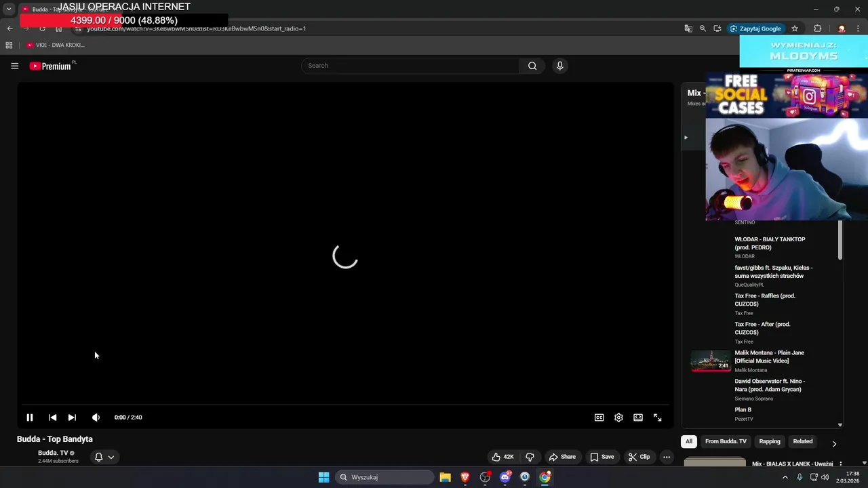Open more actions ellipsis under video
Screen dimensions: 868x488
click(x=667, y=457)
